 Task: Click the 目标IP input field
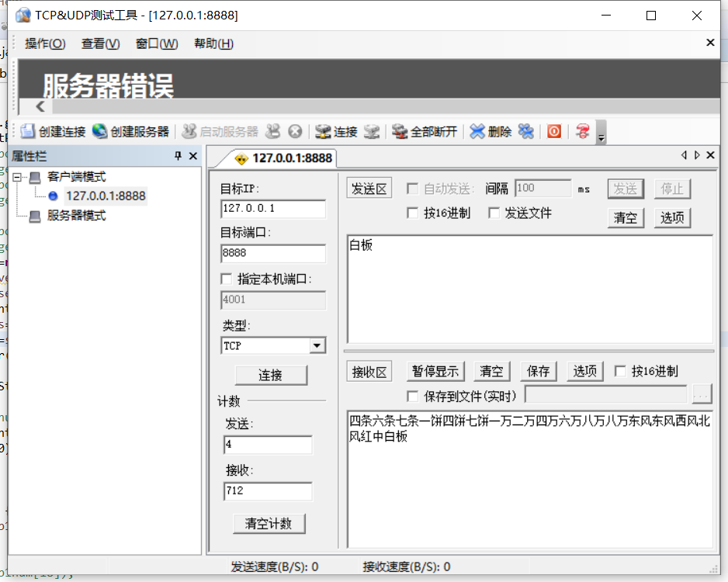point(273,209)
